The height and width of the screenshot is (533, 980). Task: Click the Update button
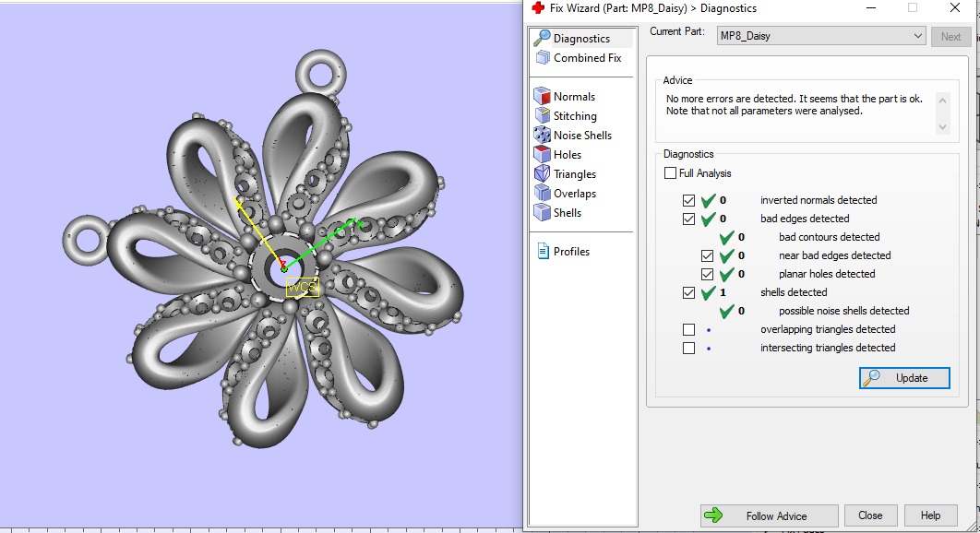coord(904,377)
